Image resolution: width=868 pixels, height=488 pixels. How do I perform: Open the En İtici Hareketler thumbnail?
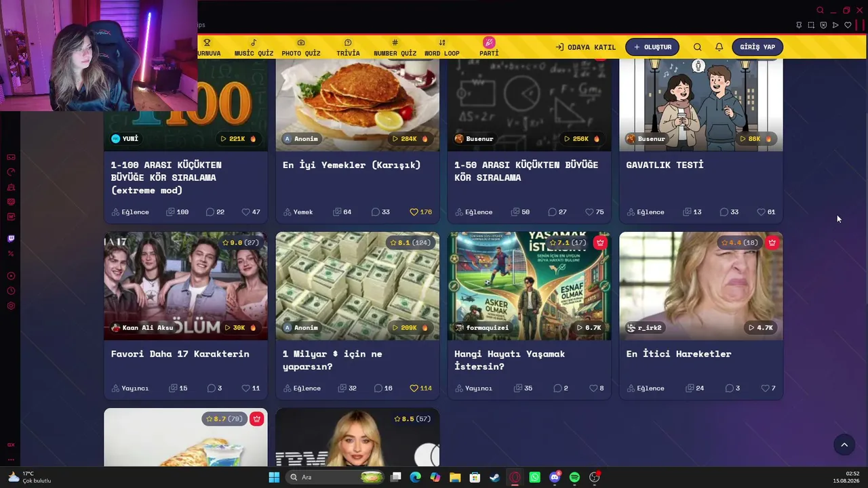(x=701, y=286)
